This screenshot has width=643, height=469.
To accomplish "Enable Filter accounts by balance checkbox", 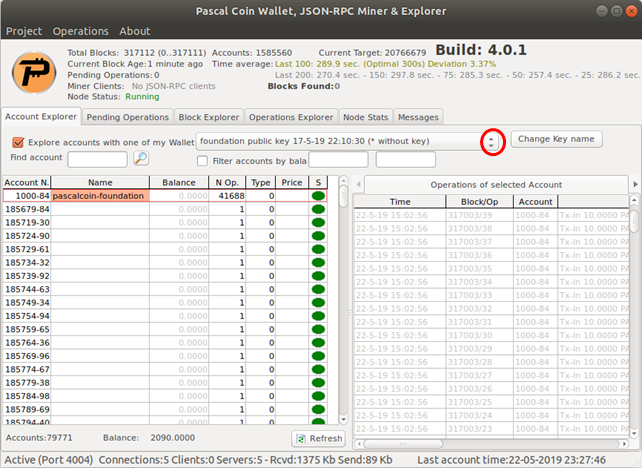I will pyautogui.click(x=202, y=161).
